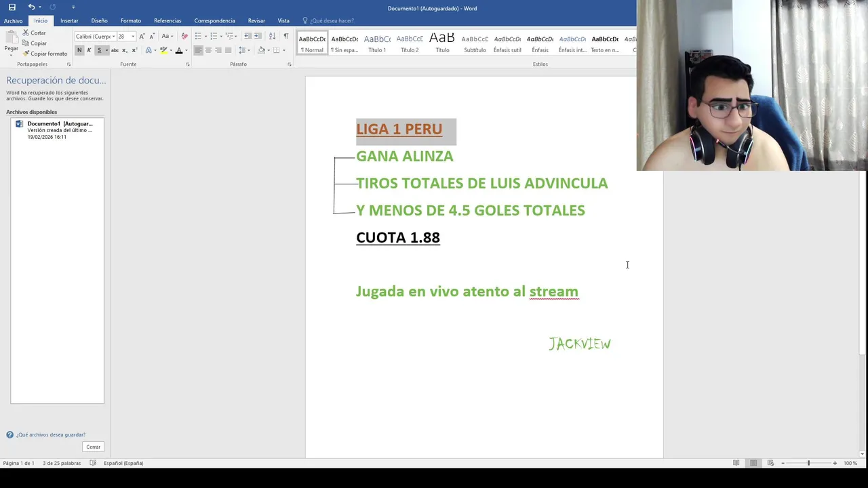Apply the Énfasis sutil style

click(507, 43)
